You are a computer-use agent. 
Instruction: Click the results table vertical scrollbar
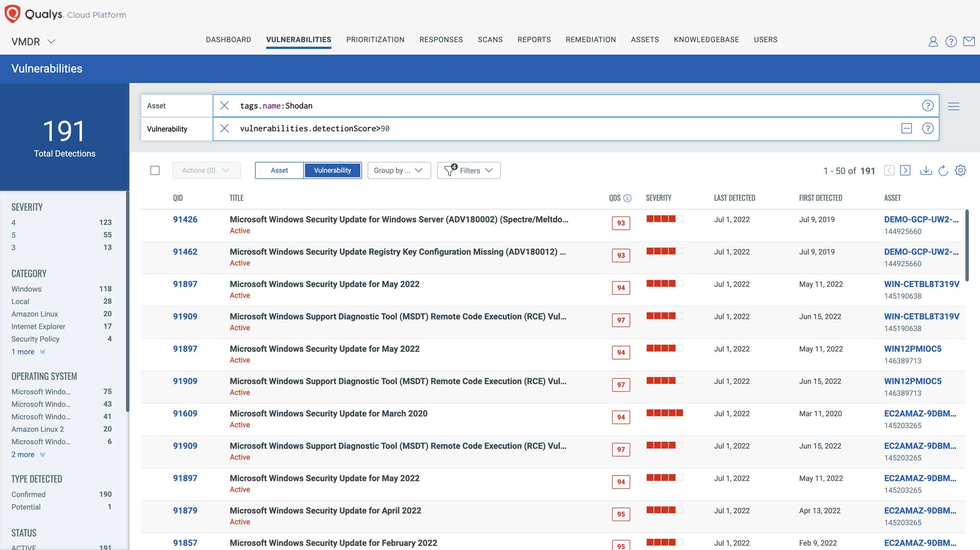click(x=967, y=245)
